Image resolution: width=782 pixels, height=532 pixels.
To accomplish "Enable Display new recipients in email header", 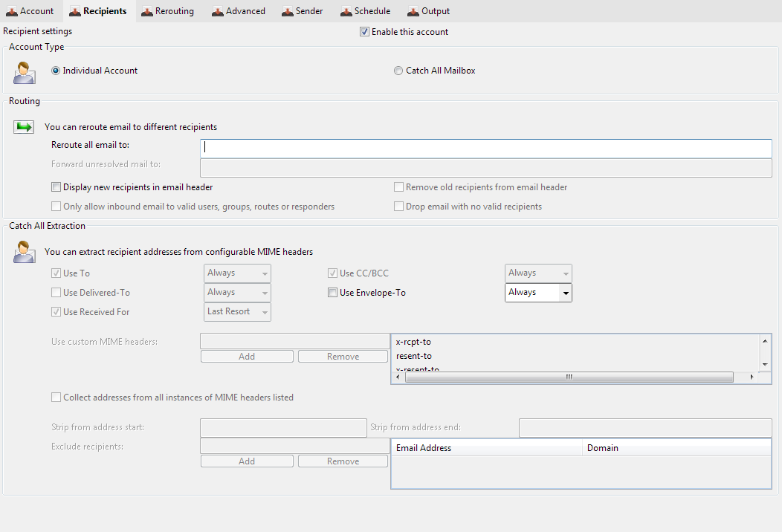I will pyautogui.click(x=56, y=187).
